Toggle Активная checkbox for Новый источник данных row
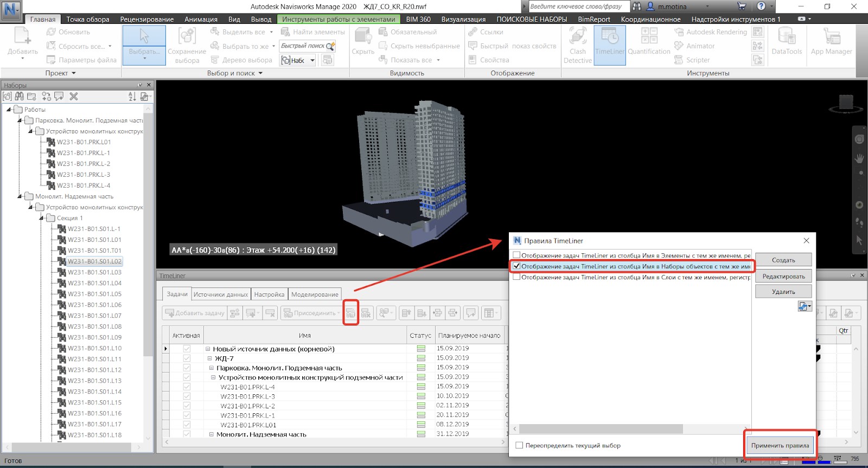The height and width of the screenshot is (468, 868). 187,349
